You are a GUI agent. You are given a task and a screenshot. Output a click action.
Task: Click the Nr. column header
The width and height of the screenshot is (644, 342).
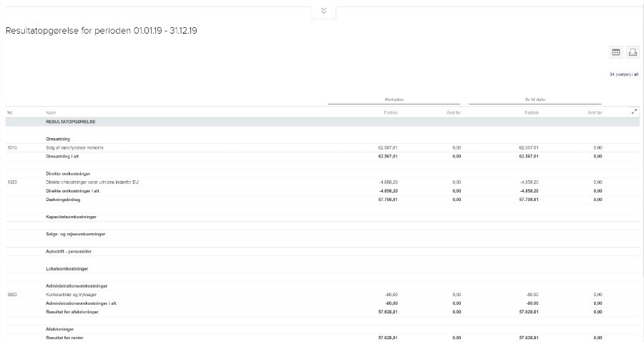[11, 112]
